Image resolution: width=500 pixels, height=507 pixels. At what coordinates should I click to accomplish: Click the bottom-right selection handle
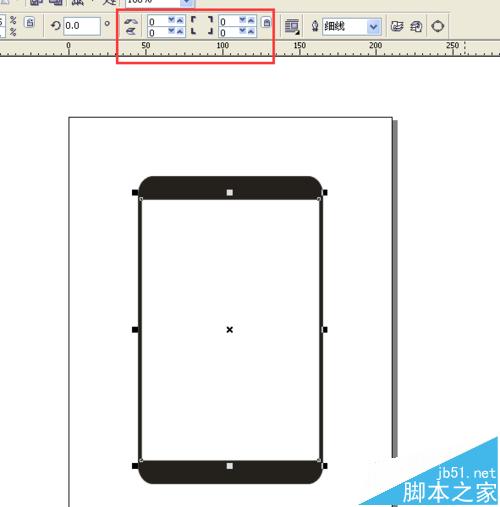[x=325, y=466]
